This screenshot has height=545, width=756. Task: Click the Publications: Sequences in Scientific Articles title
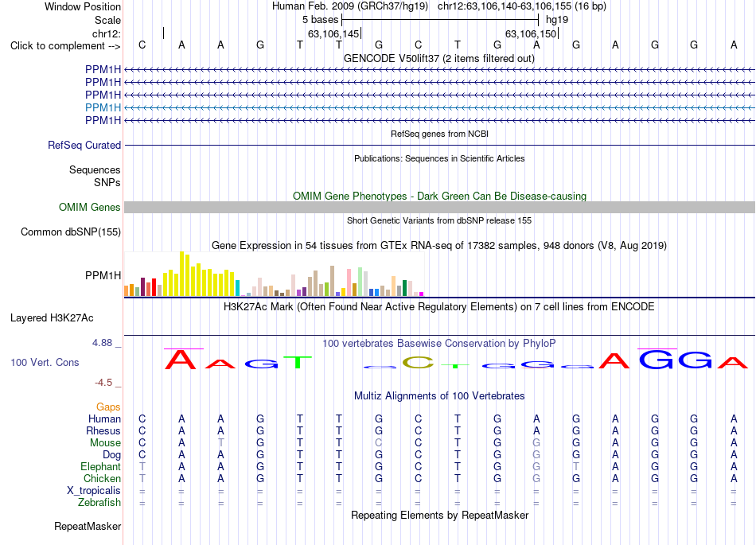click(439, 158)
